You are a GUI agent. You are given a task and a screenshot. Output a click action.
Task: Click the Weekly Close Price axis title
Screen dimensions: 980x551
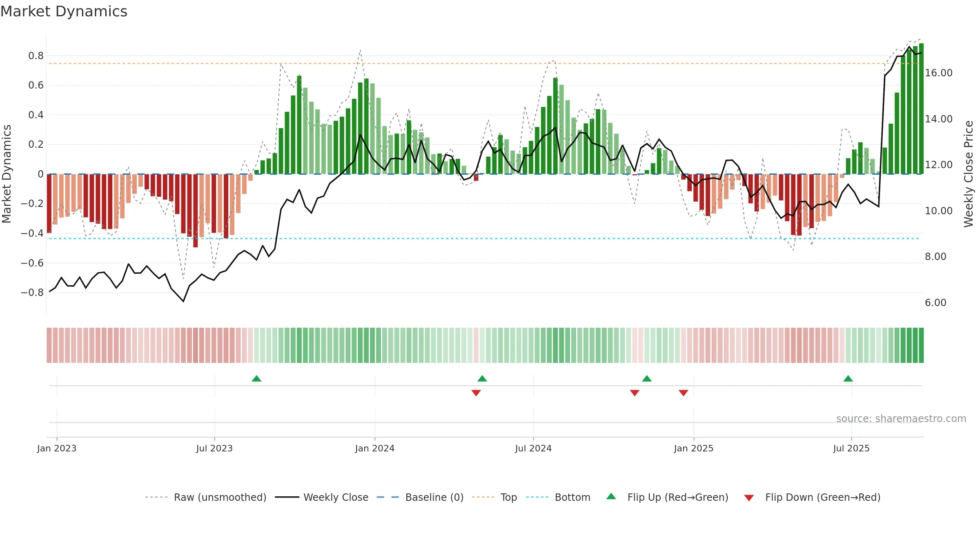969,174
